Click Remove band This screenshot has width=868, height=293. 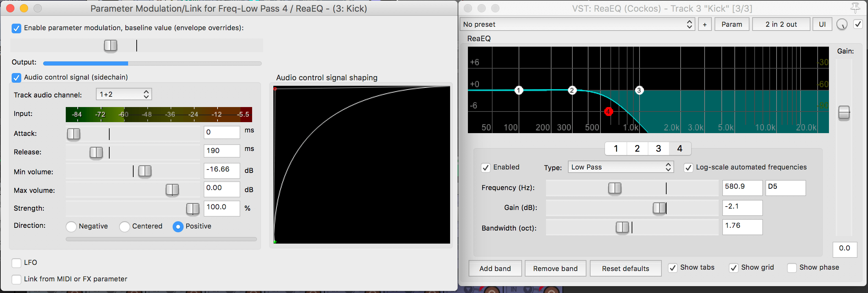(555, 268)
